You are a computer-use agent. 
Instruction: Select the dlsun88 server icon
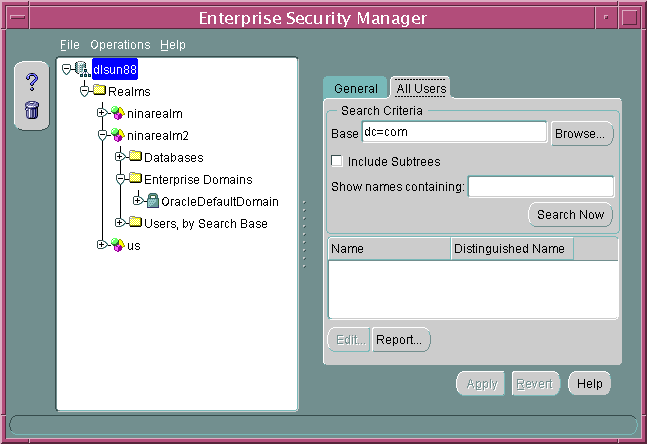(x=81, y=68)
